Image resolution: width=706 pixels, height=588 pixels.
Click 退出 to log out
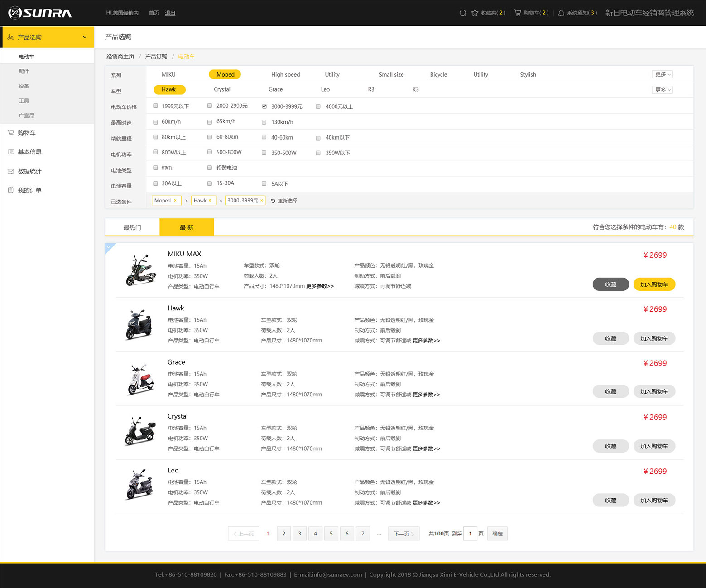[170, 13]
